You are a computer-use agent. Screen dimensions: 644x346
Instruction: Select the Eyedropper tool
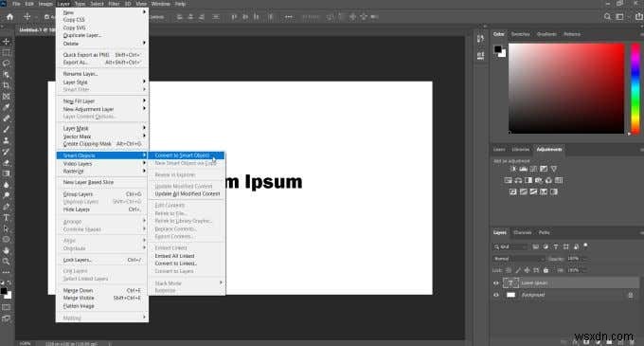click(7, 107)
